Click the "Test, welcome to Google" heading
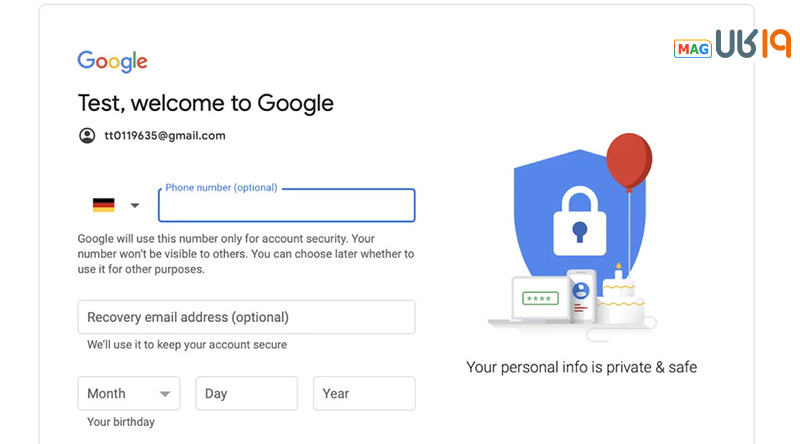This screenshot has height=444, width=800. point(206,103)
